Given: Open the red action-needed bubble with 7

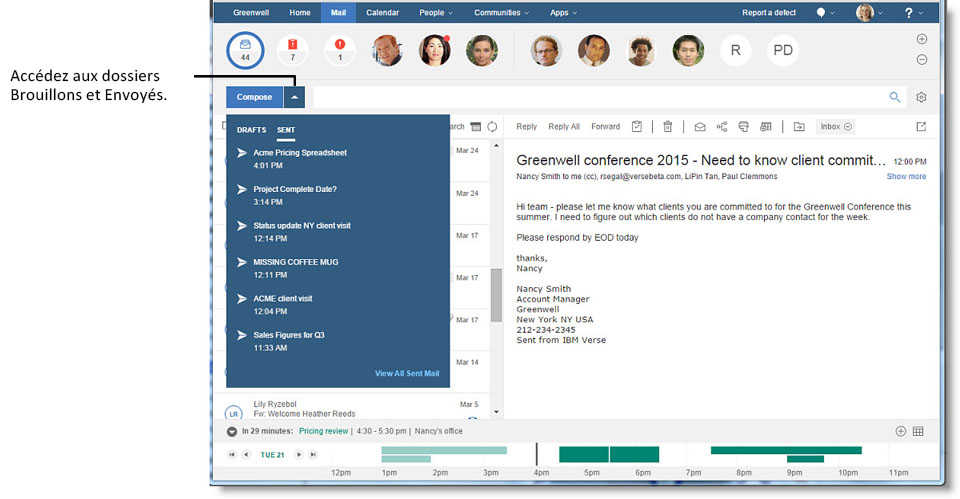Looking at the screenshot, I should tap(293, 50).
